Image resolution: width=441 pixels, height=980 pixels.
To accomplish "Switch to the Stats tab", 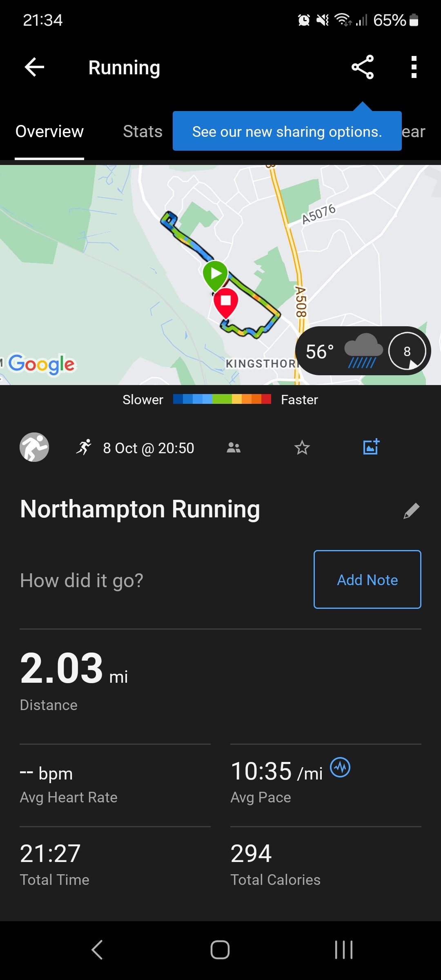I will 143,131.
